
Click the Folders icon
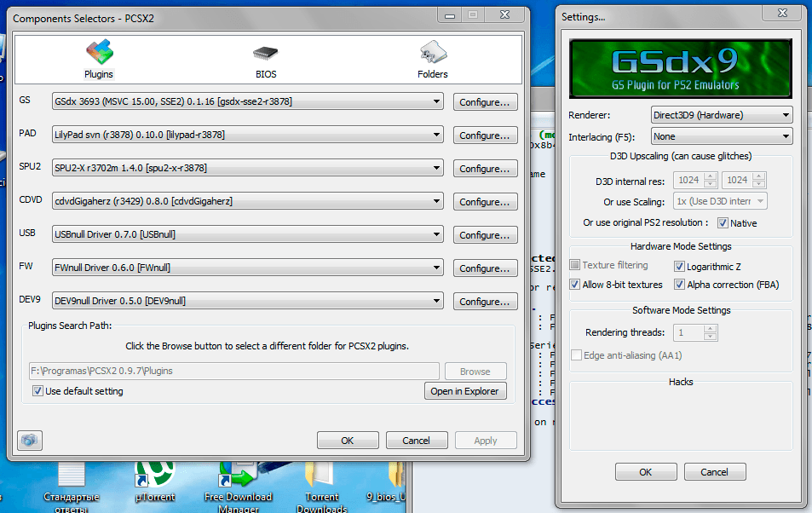coord(433,52)
